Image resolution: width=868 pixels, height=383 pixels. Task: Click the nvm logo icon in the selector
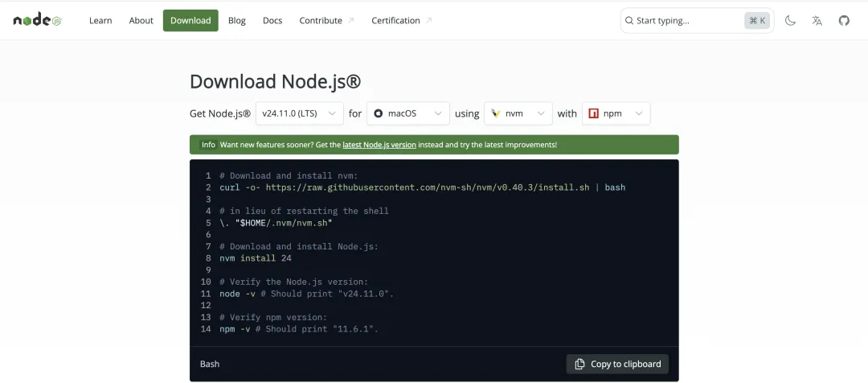pyautogui.click(x=495, y=113)
